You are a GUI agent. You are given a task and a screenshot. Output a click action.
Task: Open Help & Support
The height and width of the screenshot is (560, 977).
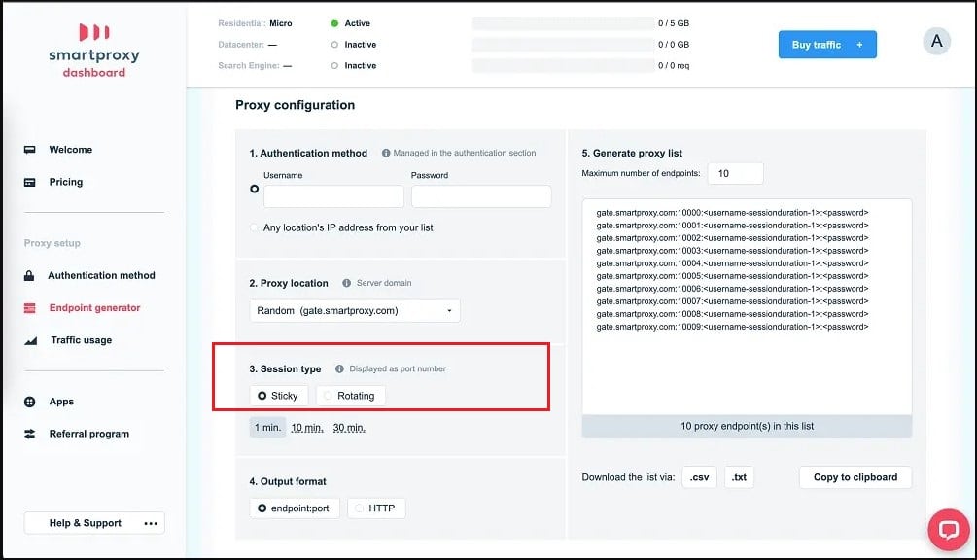(x=94, y=523)
